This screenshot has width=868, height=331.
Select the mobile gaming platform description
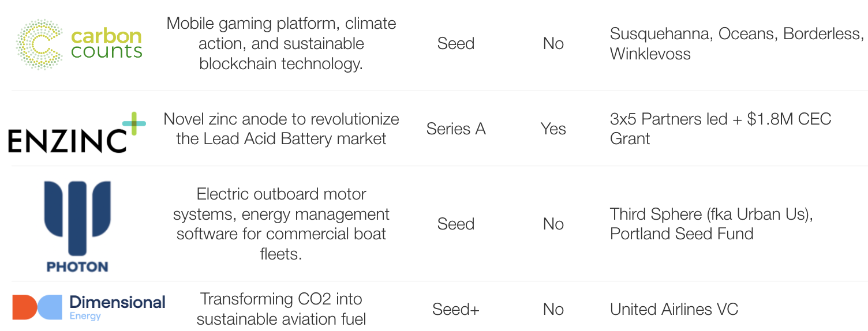[281, 43]
